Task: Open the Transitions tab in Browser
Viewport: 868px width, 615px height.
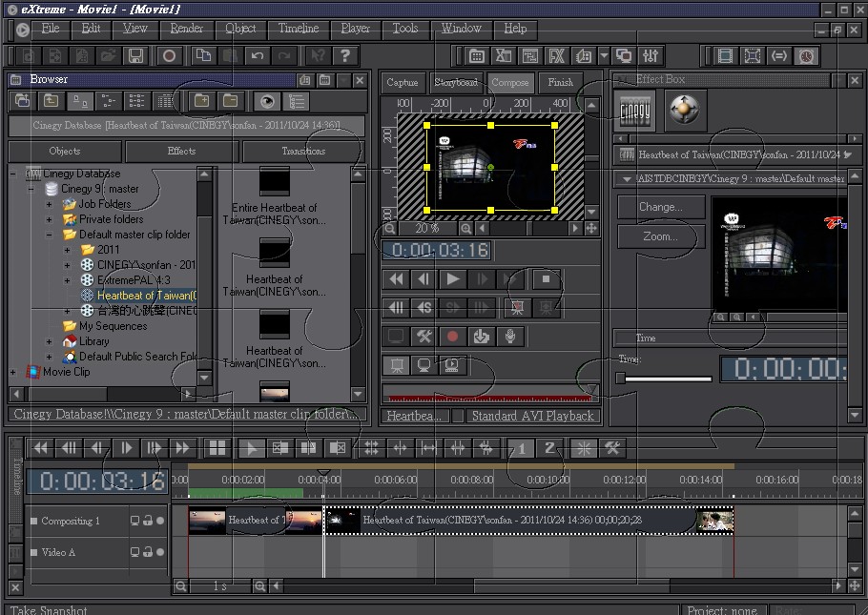Action: pyautogui.click(x=303, y=151)
